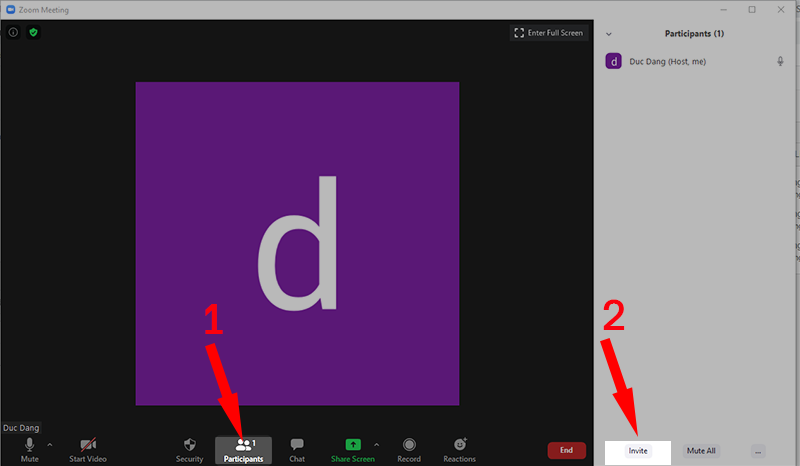Open the Chat panel
This screenshot has height=466, width=800.
pyautogui.click(x=297, y=449)
